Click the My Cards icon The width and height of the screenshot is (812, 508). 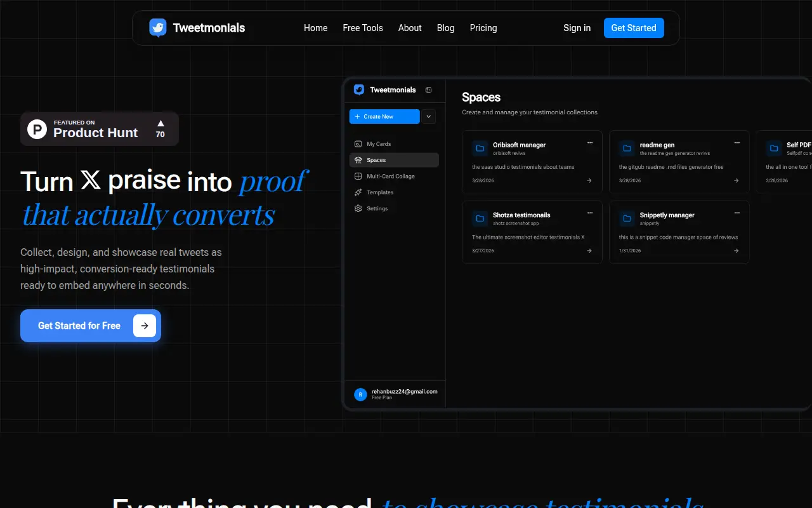358,144
